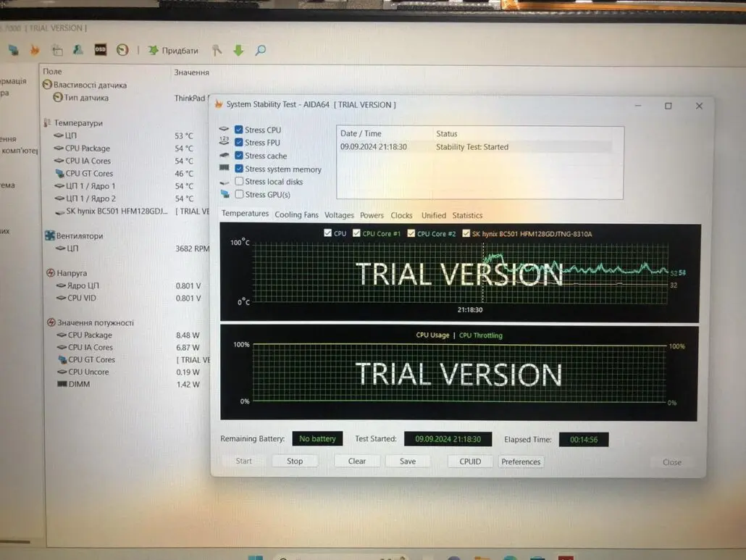Click the OSD panel toolbar icon

pos(101,50)
